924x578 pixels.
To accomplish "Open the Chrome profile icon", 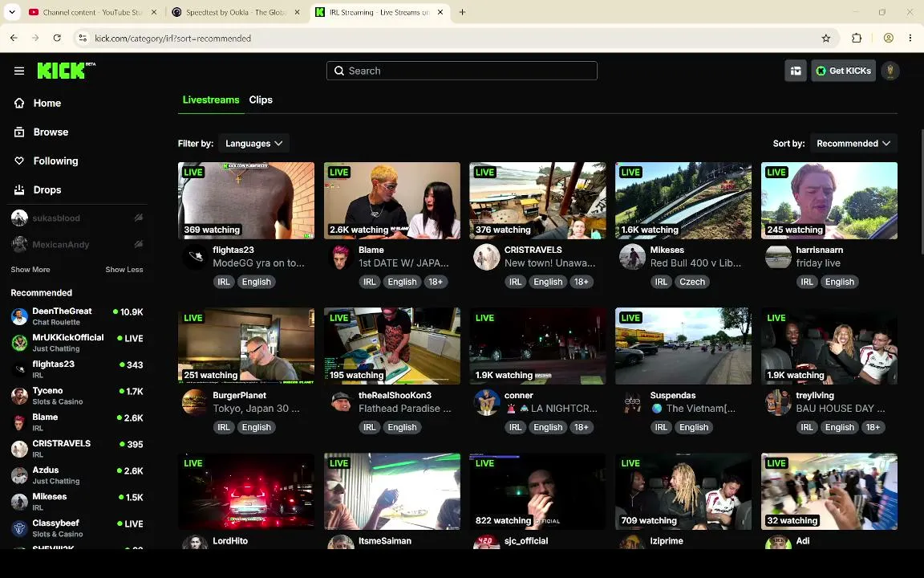I will pos(889,39).
